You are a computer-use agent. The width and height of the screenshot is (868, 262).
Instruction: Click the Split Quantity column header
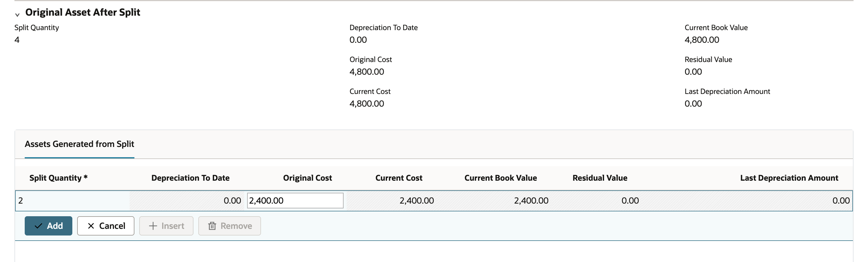(x=58, y=178)
